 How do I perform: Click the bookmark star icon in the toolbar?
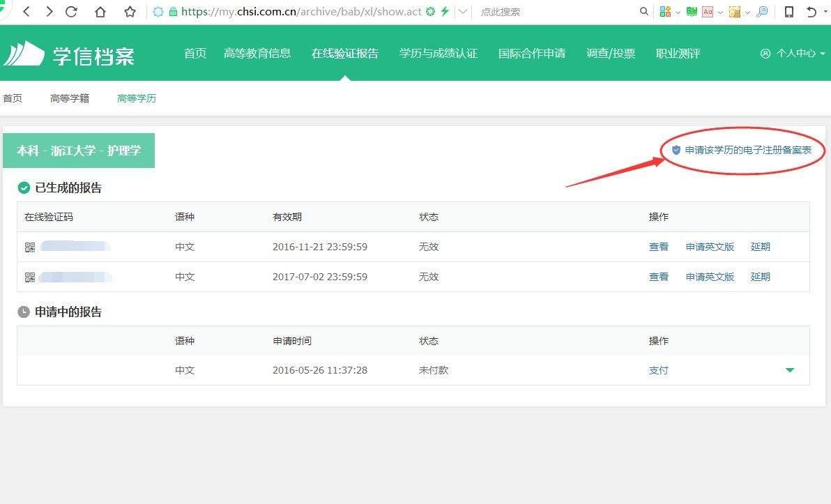coord(129,11)
